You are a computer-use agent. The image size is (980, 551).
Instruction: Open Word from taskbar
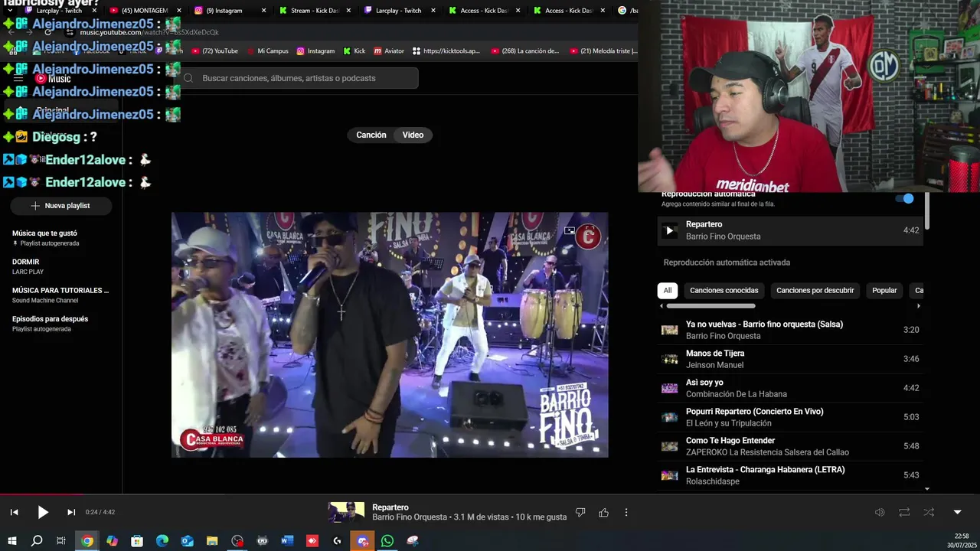click(287, 541)
